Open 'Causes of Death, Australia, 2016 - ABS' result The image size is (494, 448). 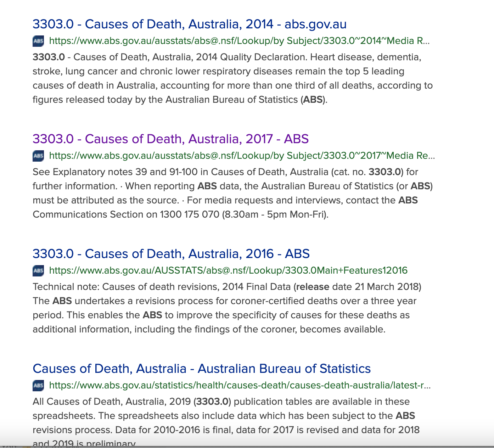pos(171,254)
